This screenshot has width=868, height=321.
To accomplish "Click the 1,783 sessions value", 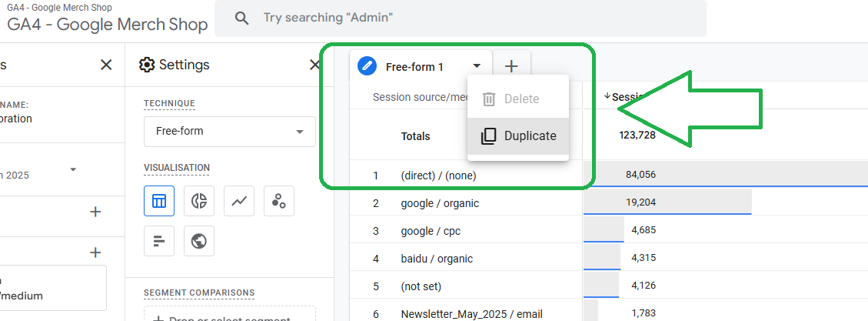I will (x=644, y=314).
